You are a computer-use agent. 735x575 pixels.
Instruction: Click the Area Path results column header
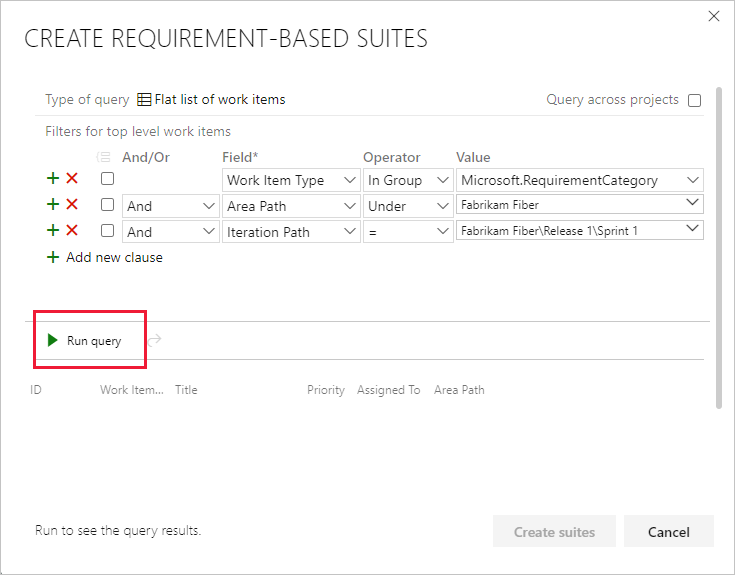[x=459, y=390]
